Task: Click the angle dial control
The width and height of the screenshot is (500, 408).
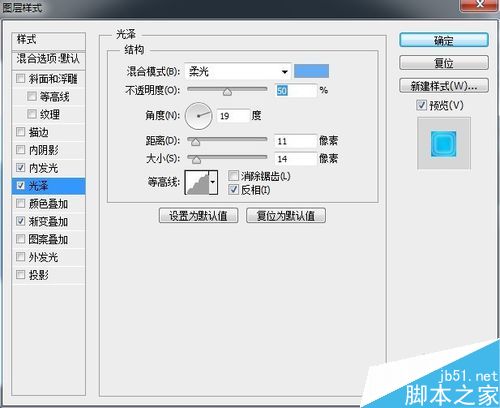Action: point(199,116)
